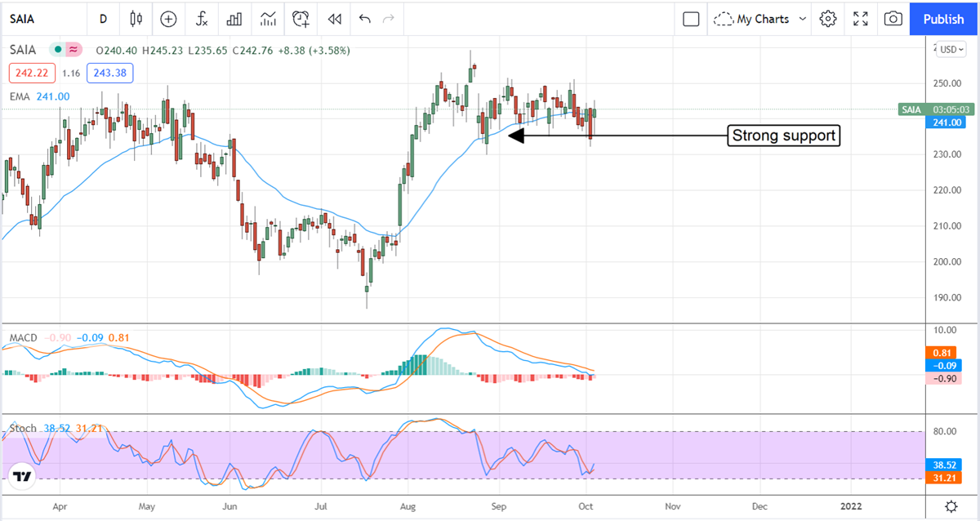Click the 2022 label on time axis

(x=851, y=506)
